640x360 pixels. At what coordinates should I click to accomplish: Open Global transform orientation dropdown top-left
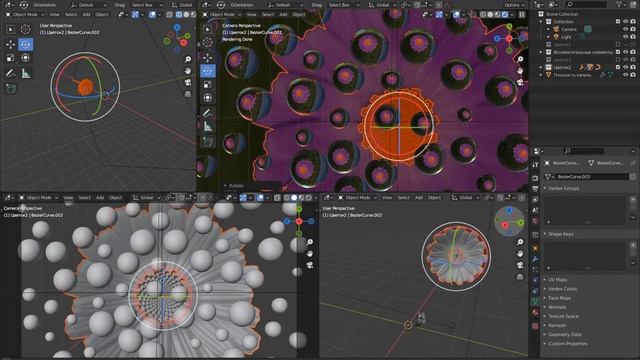182,5
